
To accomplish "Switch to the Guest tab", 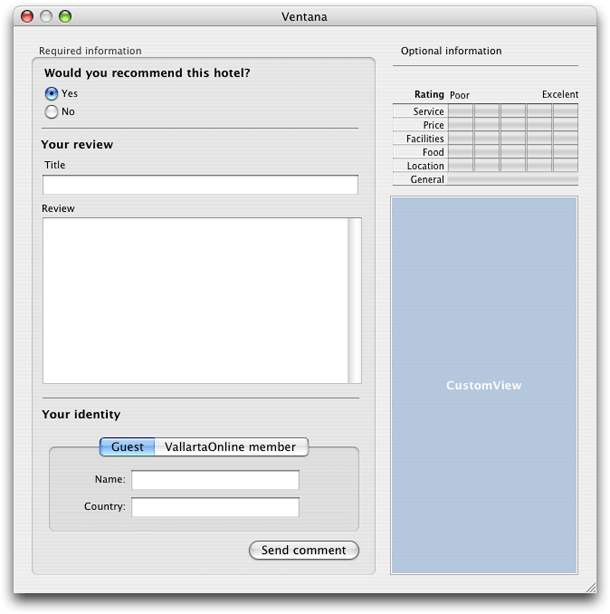I will tap(127, 447).
